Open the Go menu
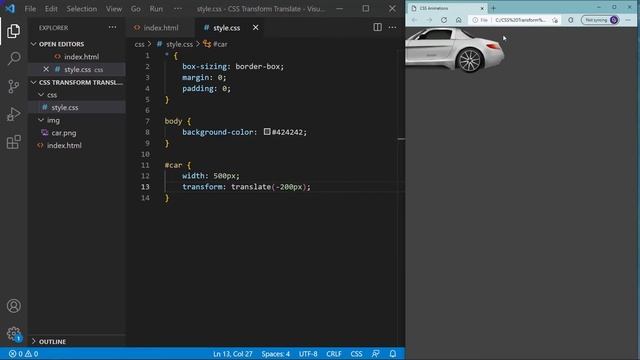This screenshot has height=360, width=640. pos(136,9)
